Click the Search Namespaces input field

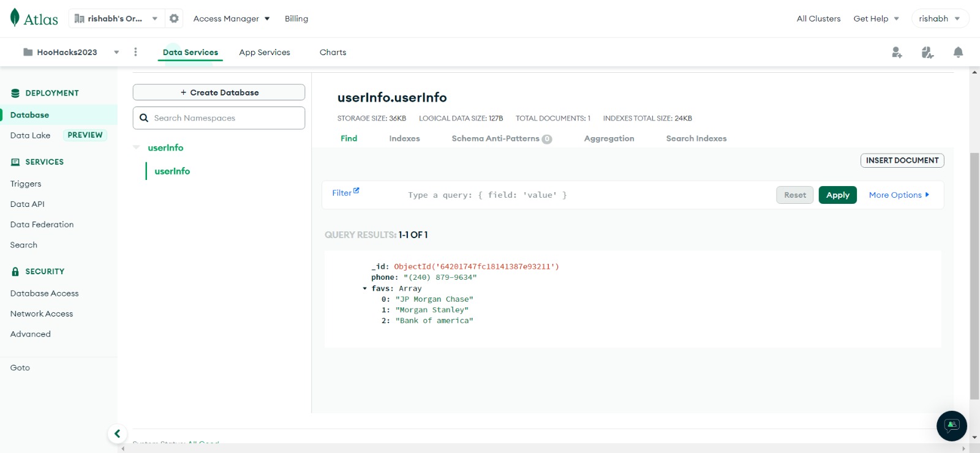[219, 118]
